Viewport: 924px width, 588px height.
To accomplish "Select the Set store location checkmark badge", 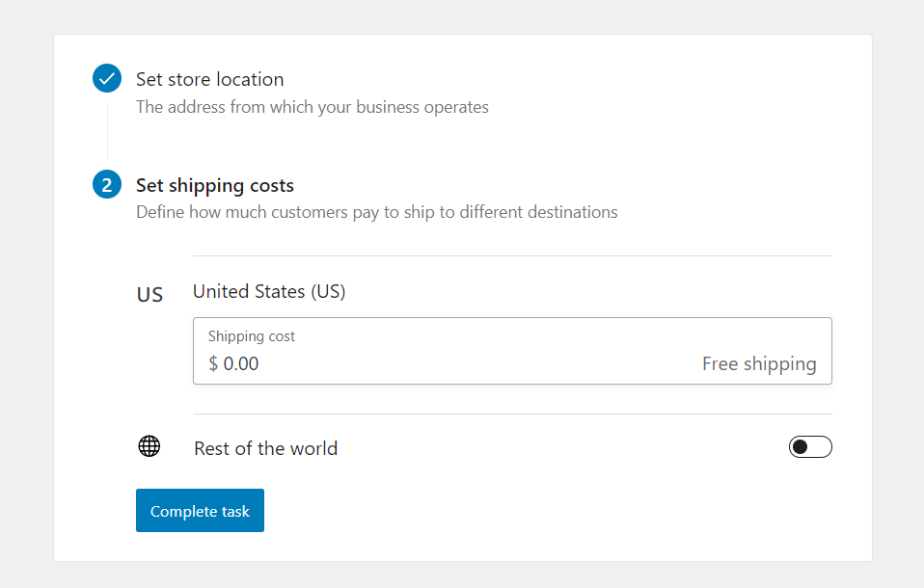I will (x=106, y=78).
